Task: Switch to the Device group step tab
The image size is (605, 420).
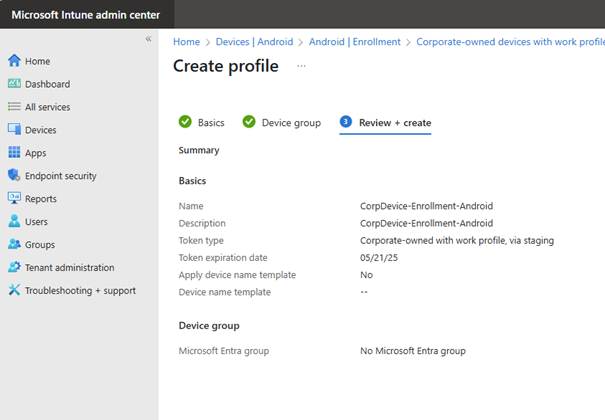Action: (x=282, y=122)
